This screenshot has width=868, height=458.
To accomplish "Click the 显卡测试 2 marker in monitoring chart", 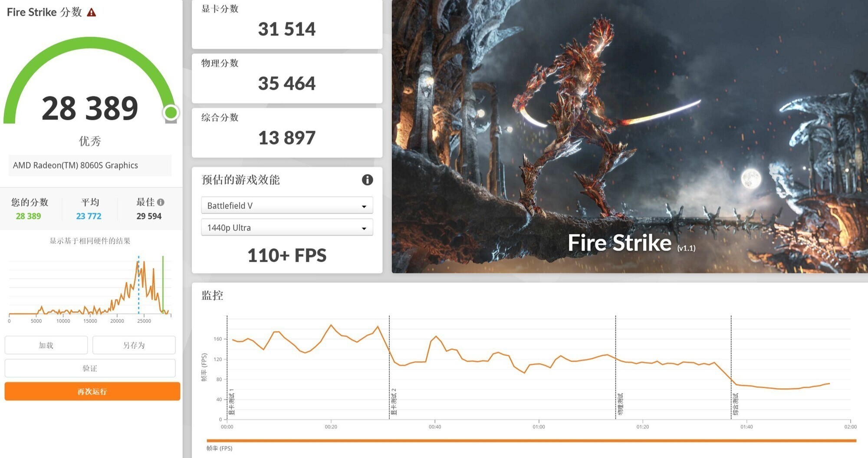I will coord(394,402).
